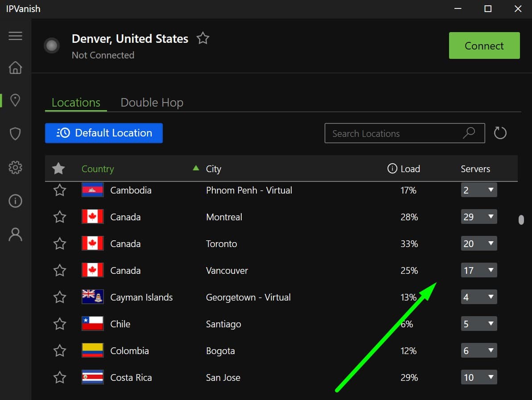Click the Canada flag in Vancouver row
The image size is (532, 400).
tap(92, 270)
